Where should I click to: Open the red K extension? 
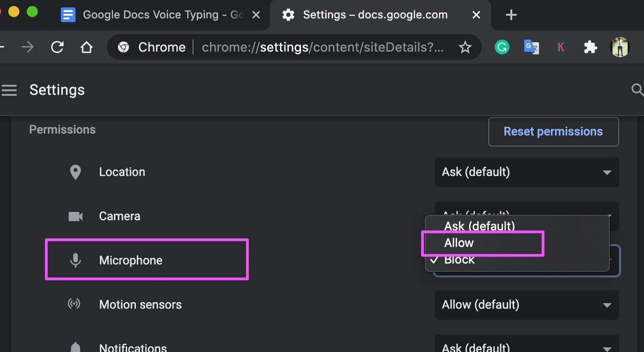point(561,47)
